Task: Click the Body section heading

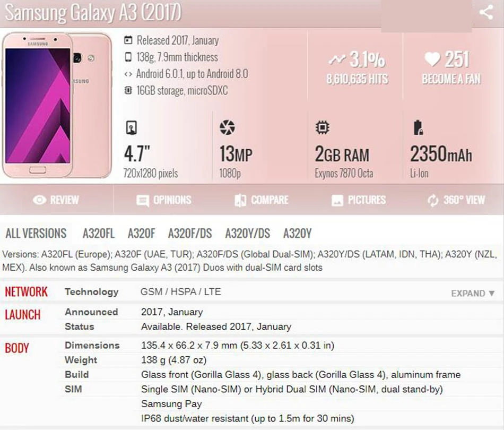Action: (17, 348)
